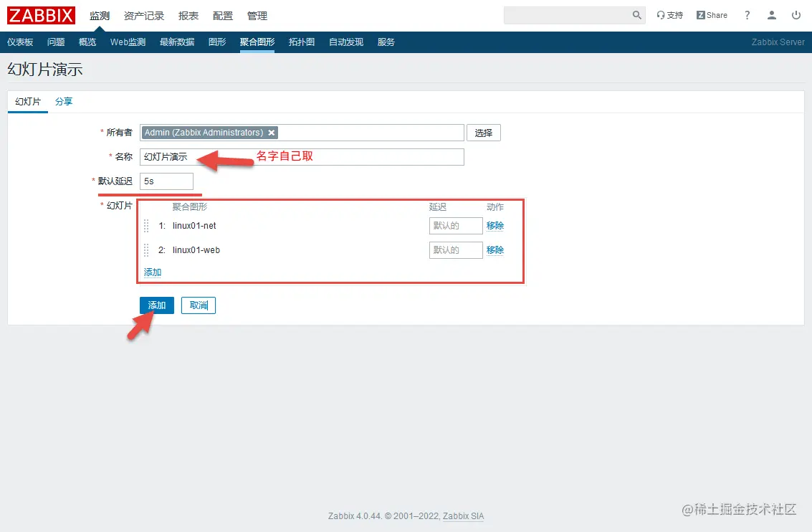Image resolution: width=812 pixels, height=532 pixels.
Task: Go to 拓扑图 submenu
Action: click(x=302, y=42)
